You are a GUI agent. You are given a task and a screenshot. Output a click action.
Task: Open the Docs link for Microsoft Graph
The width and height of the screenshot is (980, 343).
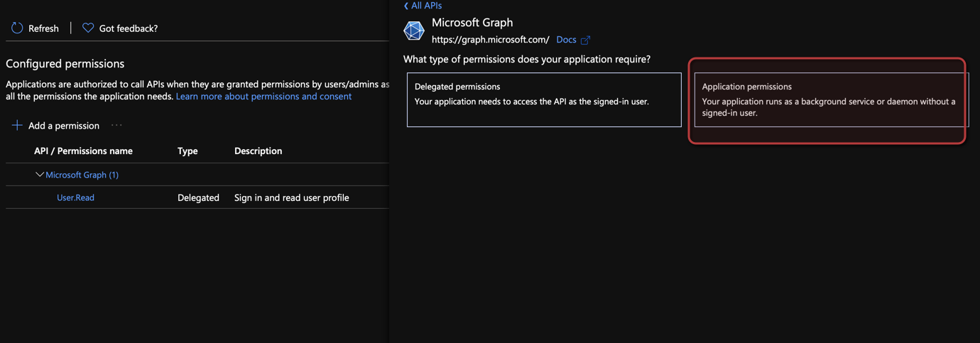(566, 40)
